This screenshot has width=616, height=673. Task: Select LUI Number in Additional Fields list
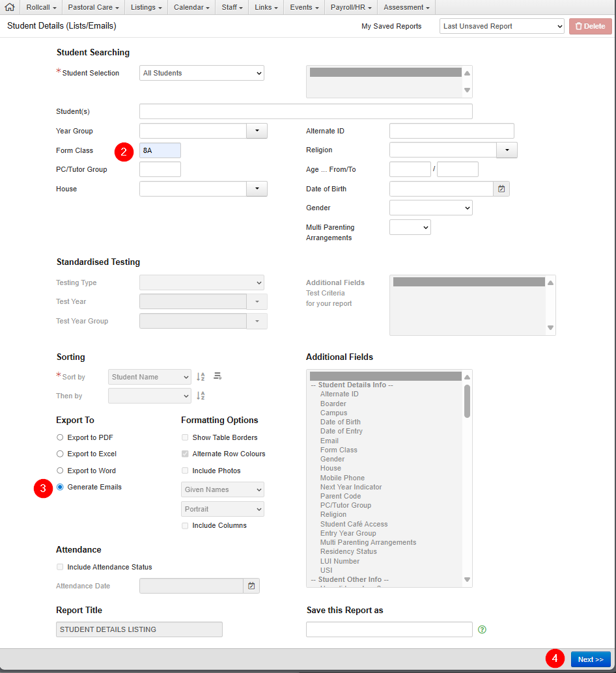point(339,562)
